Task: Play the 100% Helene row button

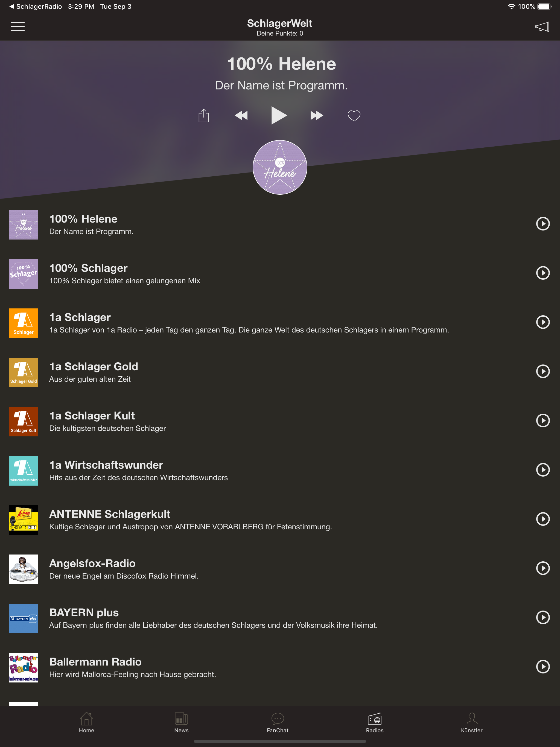Action: click(x=543, y=224)
